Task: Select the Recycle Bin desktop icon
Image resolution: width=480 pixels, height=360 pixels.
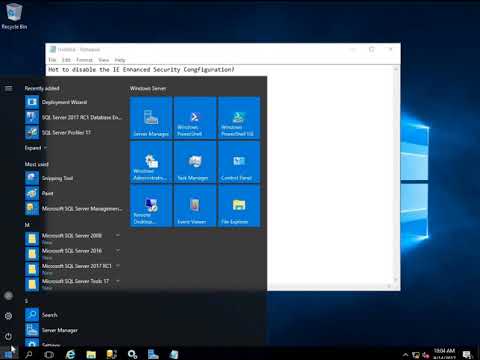Action: (14, 15)
